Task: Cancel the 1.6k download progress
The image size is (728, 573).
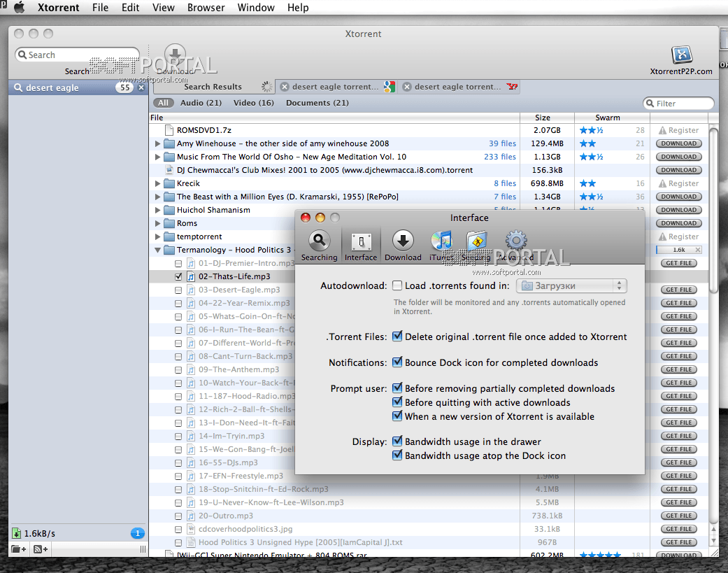Action: point(698,250)
